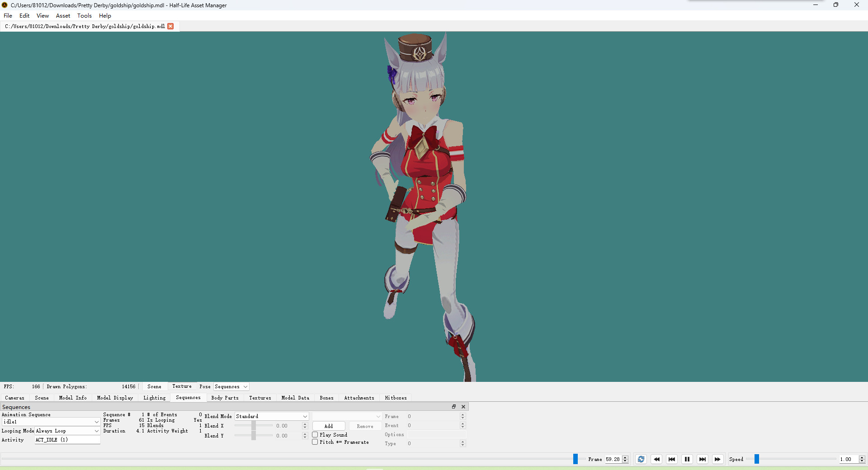
Task: Open the Tools menu
Action: pyautogui.click(x=84, y=15)
